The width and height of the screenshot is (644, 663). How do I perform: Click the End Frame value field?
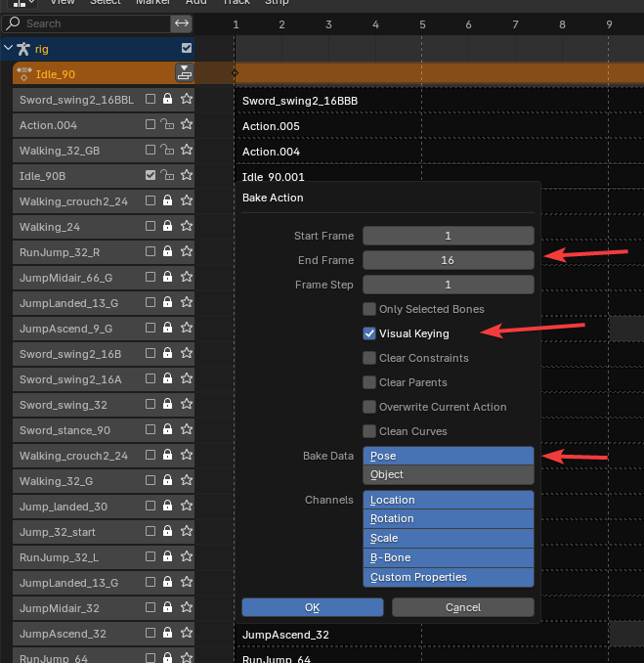coord(448,260)
